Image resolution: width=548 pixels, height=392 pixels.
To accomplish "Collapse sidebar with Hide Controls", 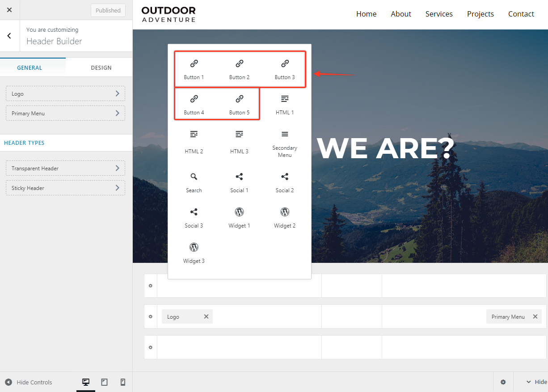I will 29,382.
